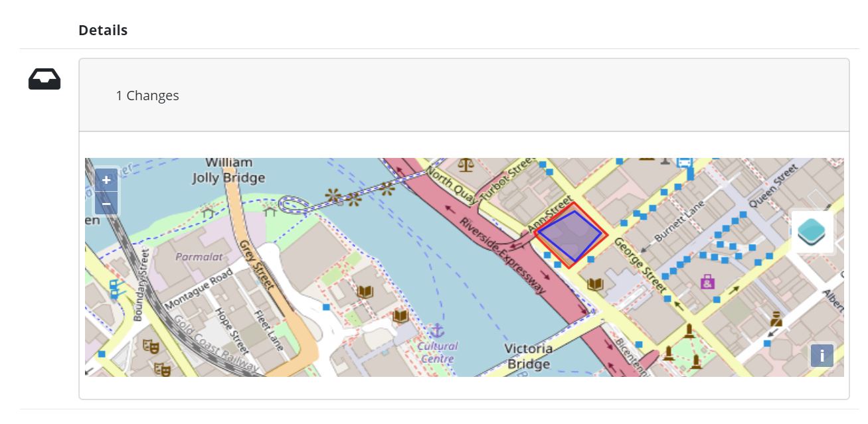
Task: Show map attribution info button
Action: tap(822, 356)
